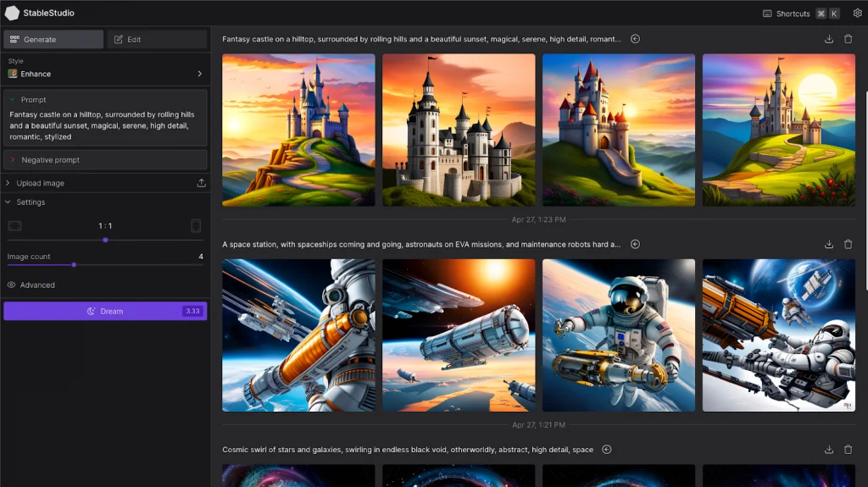Reuse the fantasy castle prompt arrow icon

635,39
